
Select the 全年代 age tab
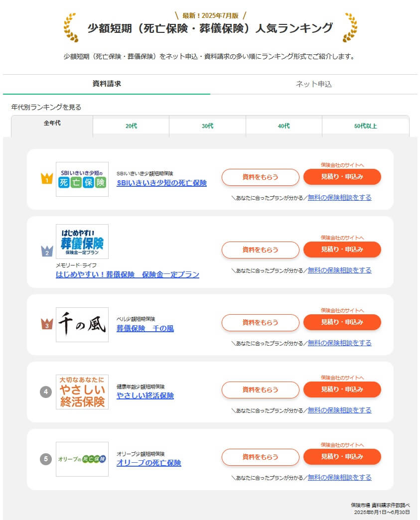point(52,124)
